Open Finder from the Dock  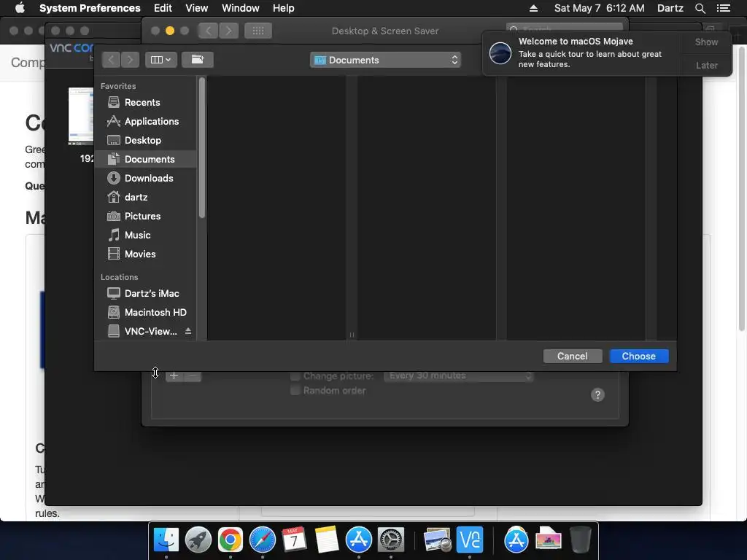pos(166,540)
